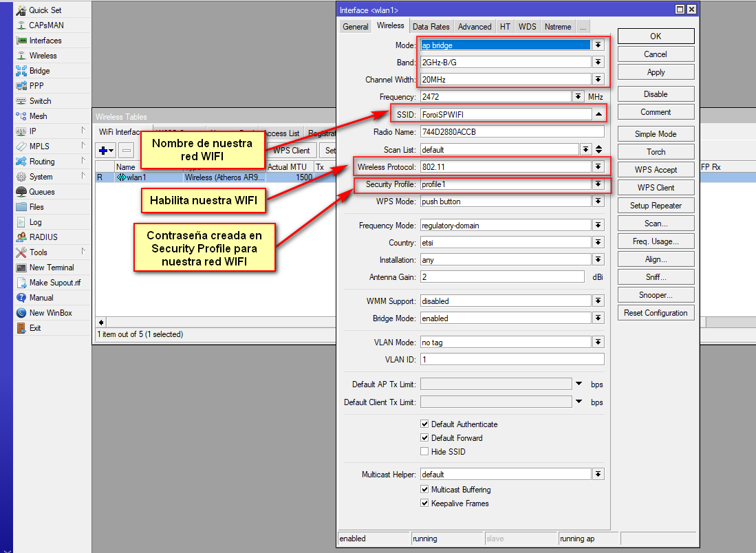Select the wlan1 row in table
The height and width of the screenshot is (553, 756).
pyautogui.click(x=136, y=177)
